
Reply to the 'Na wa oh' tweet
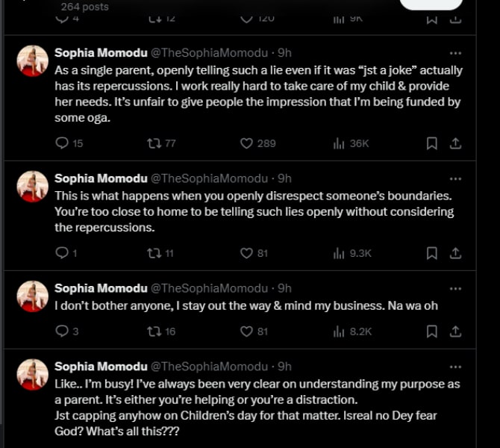click(x=62, y=331)
